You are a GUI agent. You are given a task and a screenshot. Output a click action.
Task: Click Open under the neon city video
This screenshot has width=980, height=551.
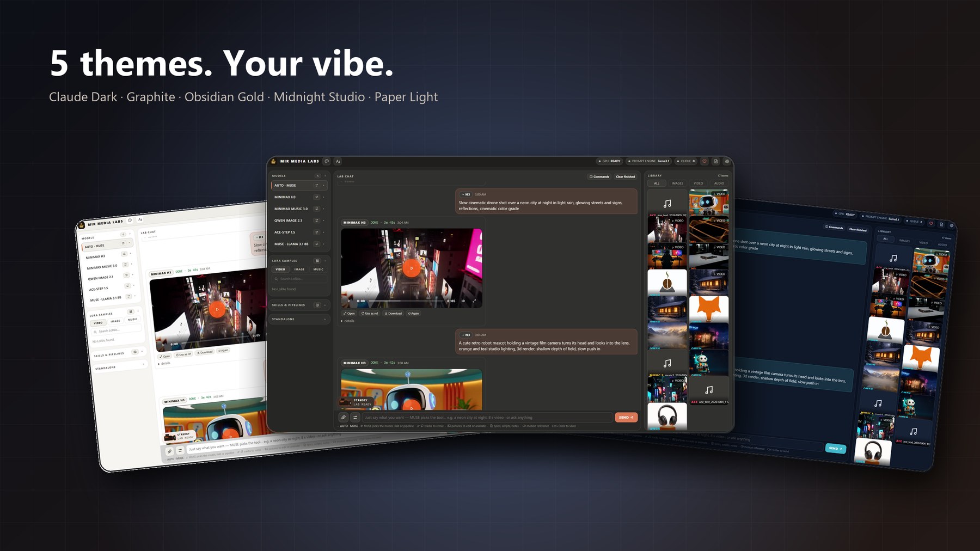tap(349, 314)
